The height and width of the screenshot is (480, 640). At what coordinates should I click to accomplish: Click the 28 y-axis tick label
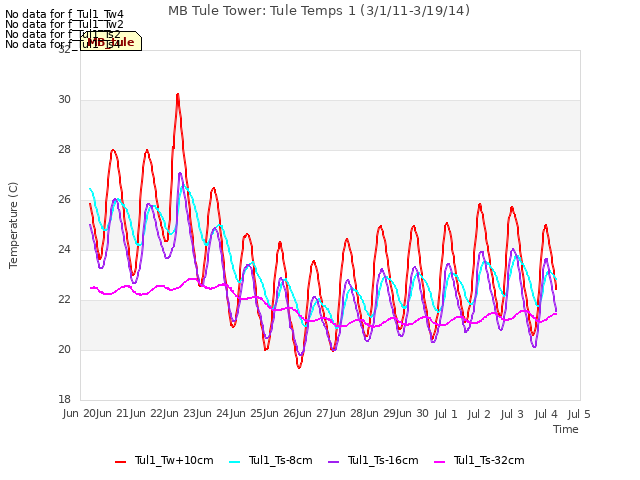(x=64, y=149)
